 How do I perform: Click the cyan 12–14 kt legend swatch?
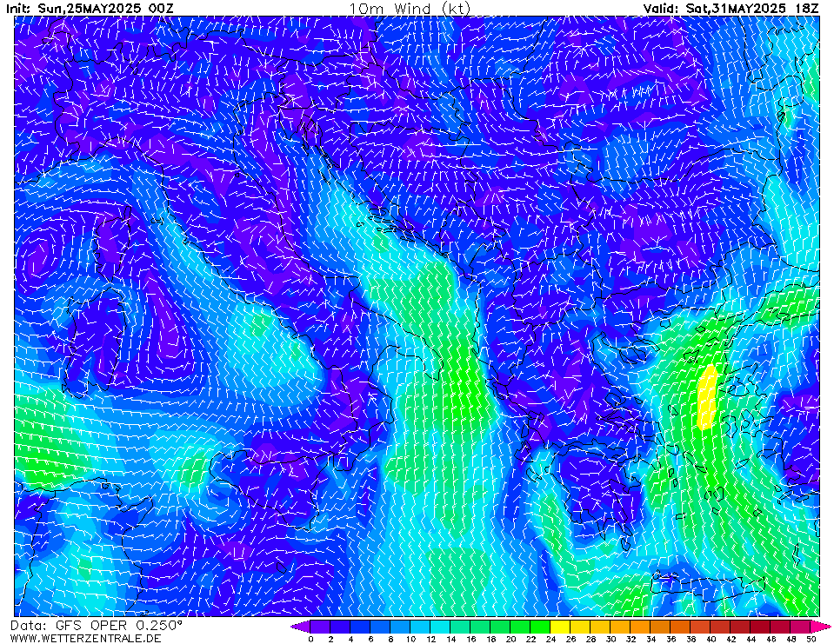(440, 627)
